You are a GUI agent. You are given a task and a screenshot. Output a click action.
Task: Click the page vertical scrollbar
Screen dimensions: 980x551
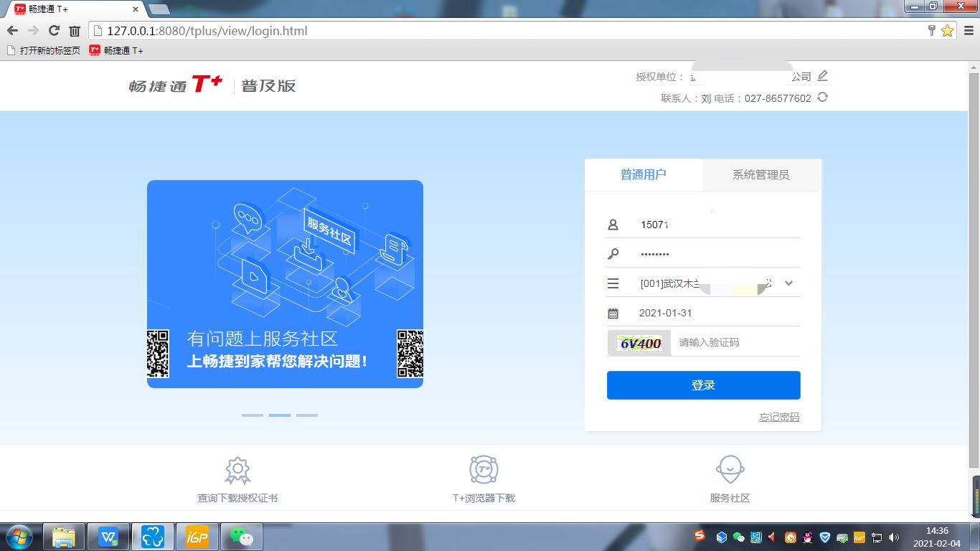[974, 269]
